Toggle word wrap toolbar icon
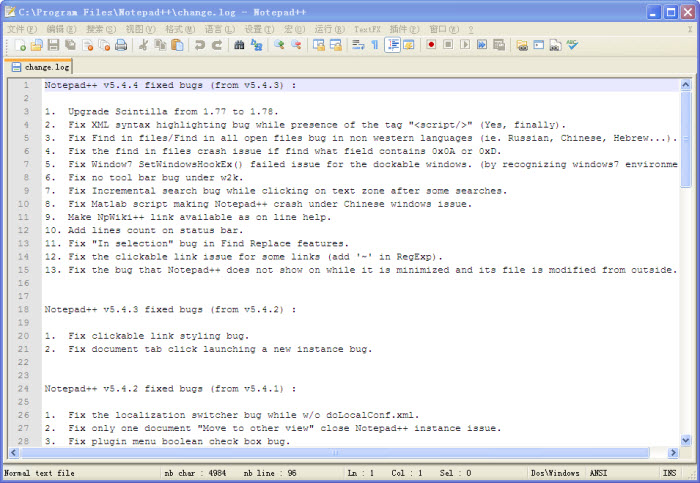The width and height of the screenshot is (700, 483). (358, 45)
